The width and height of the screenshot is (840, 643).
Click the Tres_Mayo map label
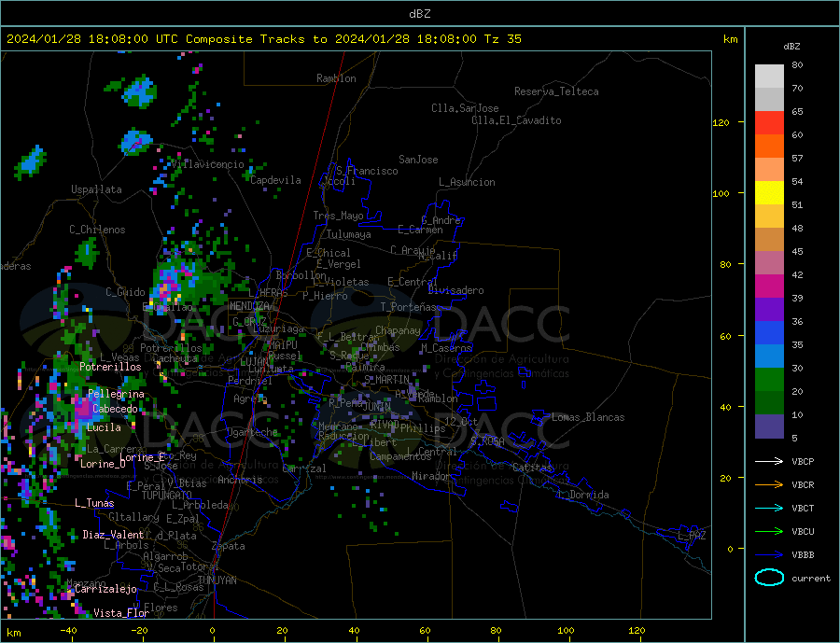pos(338,216)
